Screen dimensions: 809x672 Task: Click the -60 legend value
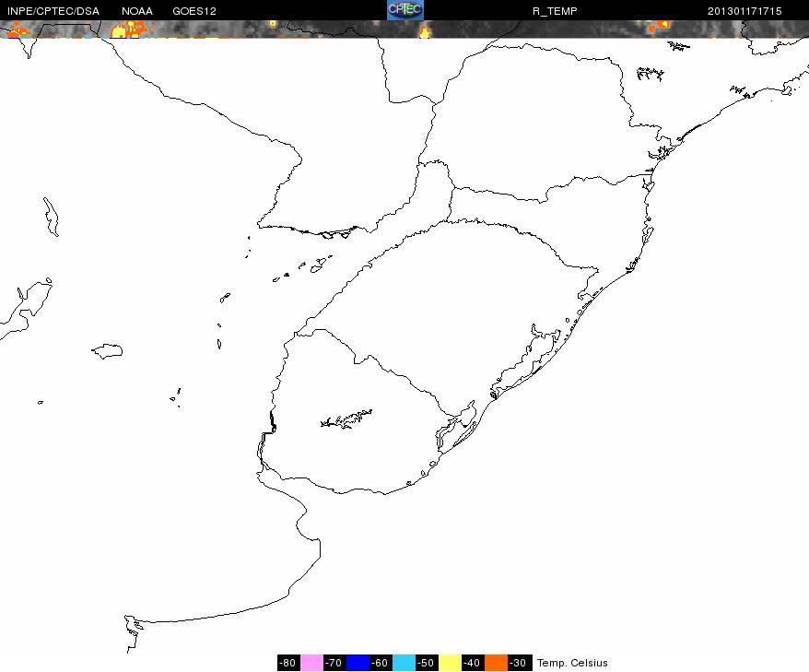tap(381, 663)
